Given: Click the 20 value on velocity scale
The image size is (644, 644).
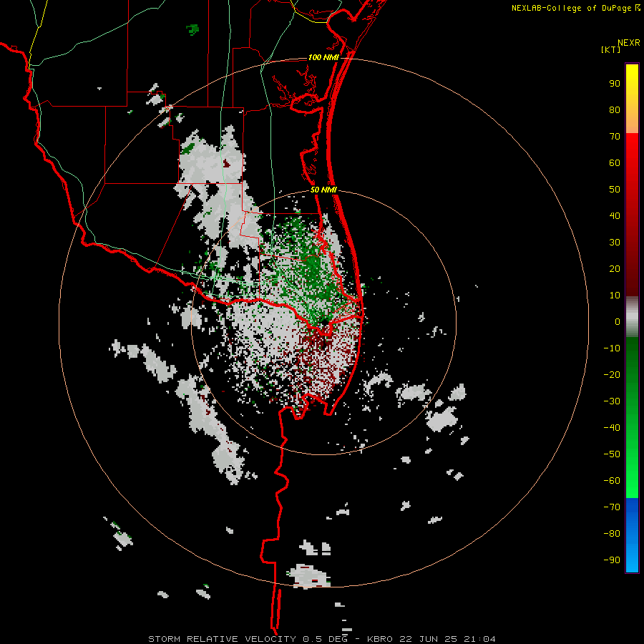Looking at the screenshot, I should [615, 269].
